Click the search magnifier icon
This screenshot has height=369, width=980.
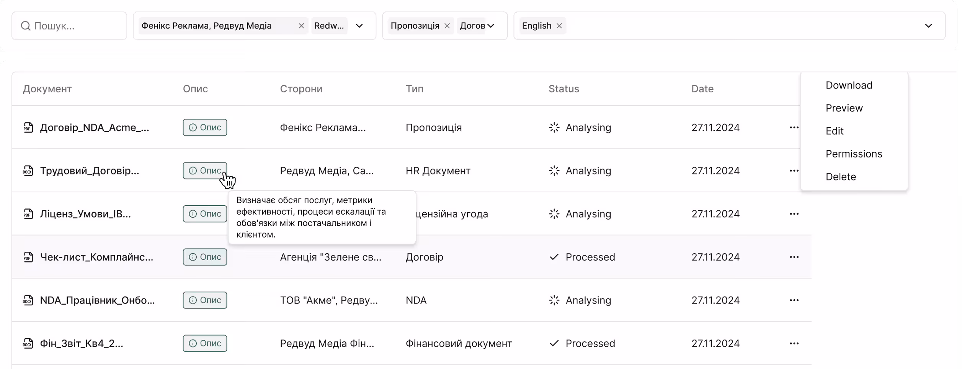pyautogui.click(x=26, y=26)
